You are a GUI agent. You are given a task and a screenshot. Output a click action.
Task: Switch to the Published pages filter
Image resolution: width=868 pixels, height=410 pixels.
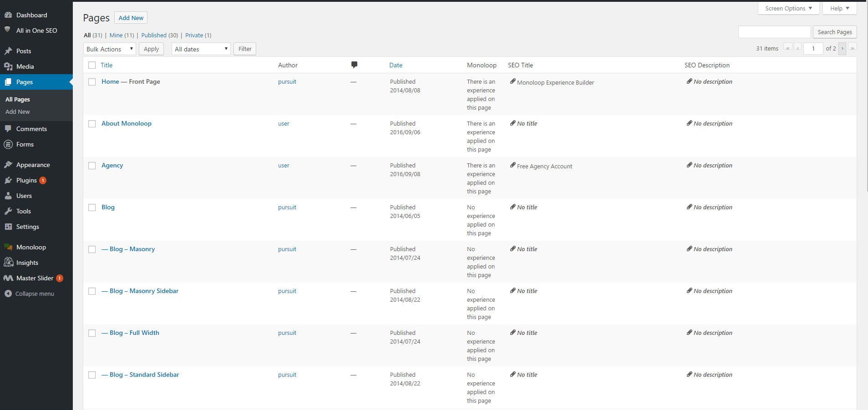click(154, 35)
